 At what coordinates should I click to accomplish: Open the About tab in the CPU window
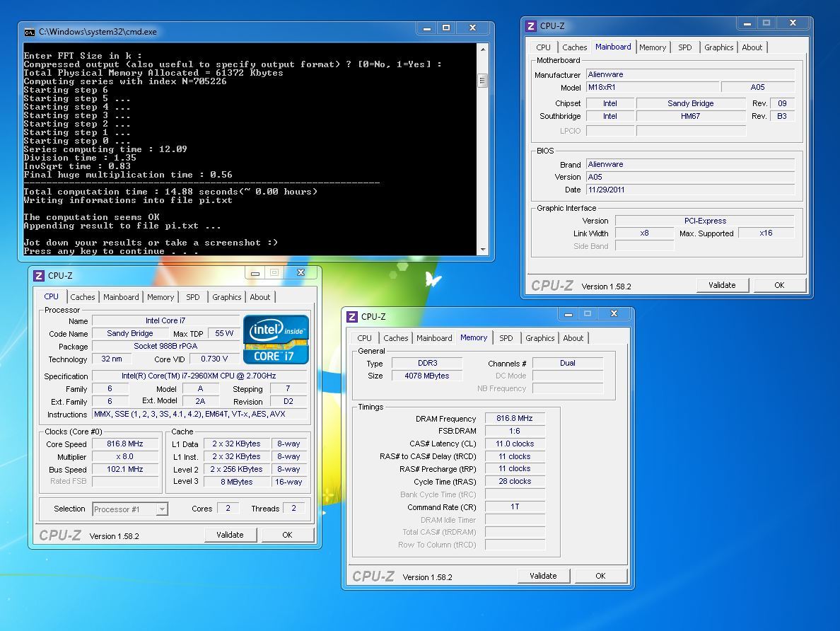[x=259, y=297]
